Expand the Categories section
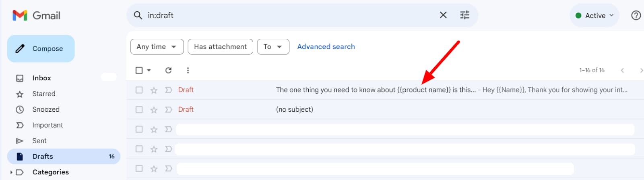644x180 pixels. pyautogui.click(x=11, y=172)
